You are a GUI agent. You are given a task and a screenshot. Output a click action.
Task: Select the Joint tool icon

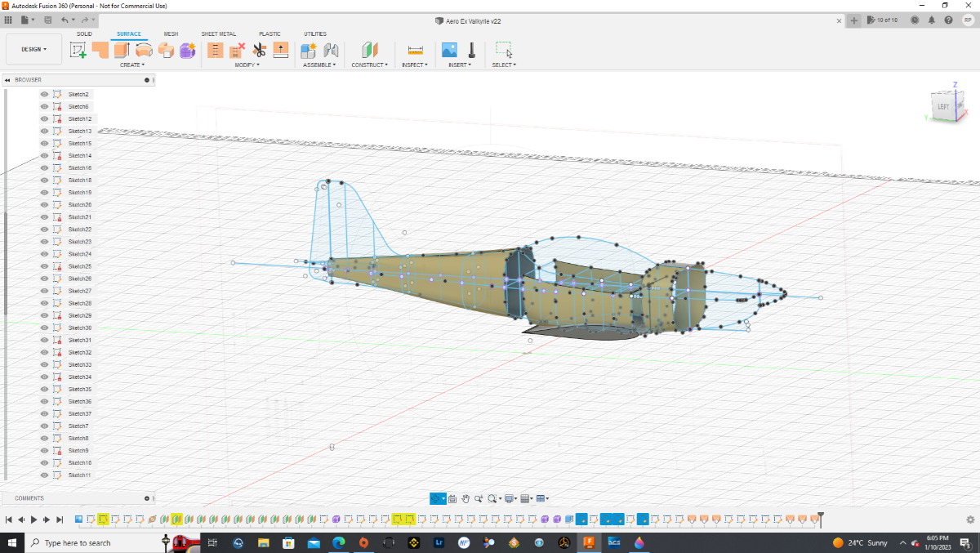tap(331, 51)
